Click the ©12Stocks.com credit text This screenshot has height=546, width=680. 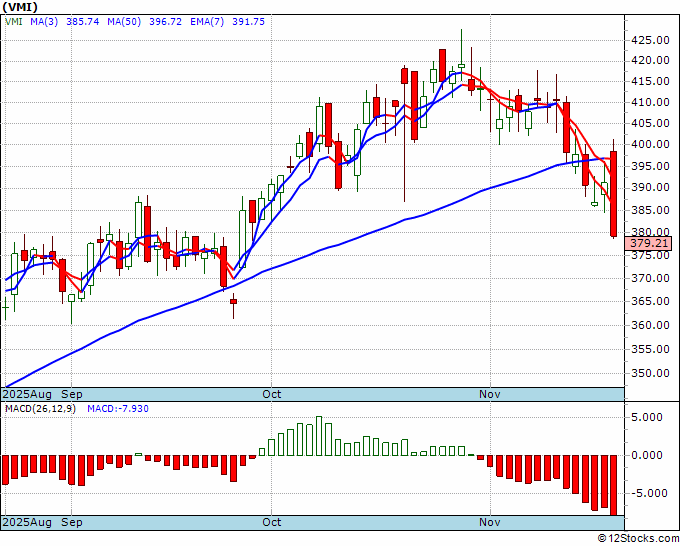639,539
